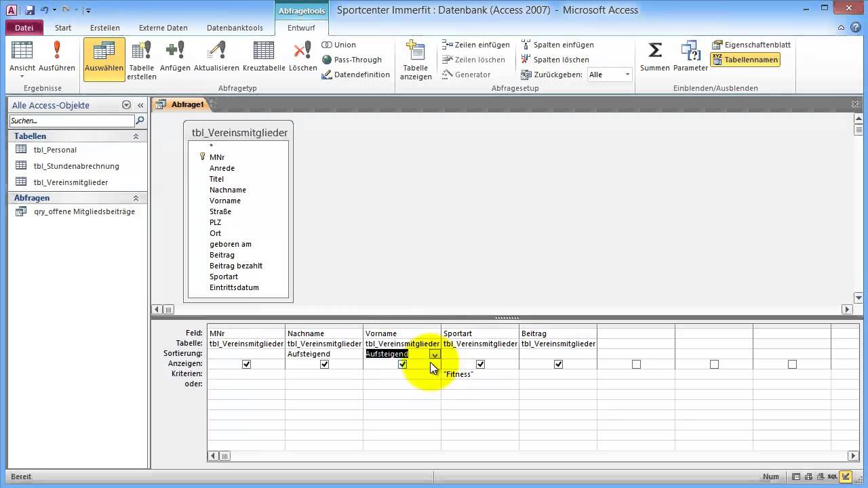Open tbl_Personal table
This screenshot has height=488, width=868.
point(55,150)
